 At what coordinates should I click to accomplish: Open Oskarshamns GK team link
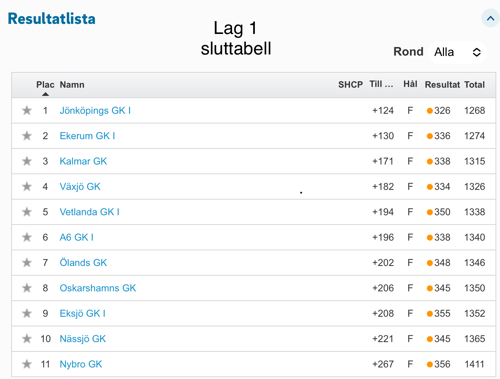point(98,288)
